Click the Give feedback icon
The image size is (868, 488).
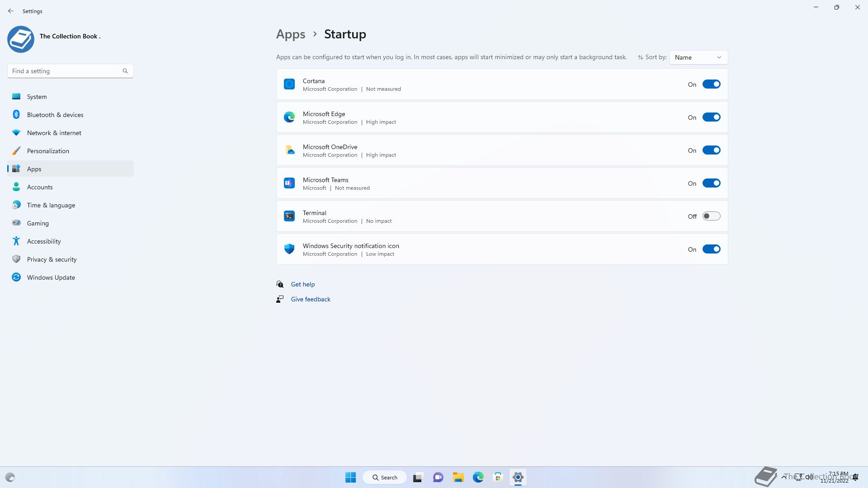[x=280, y=299]
